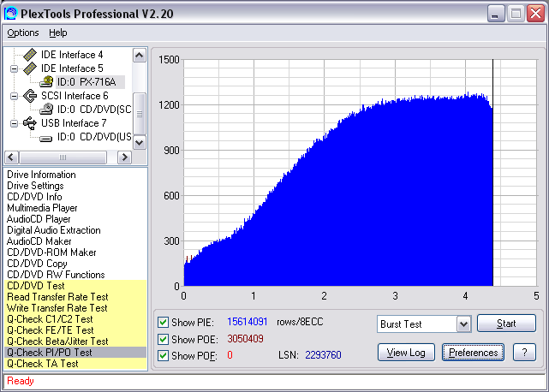549x392 pixels.
Task: Click the View Log button
Action: [406, 353]
